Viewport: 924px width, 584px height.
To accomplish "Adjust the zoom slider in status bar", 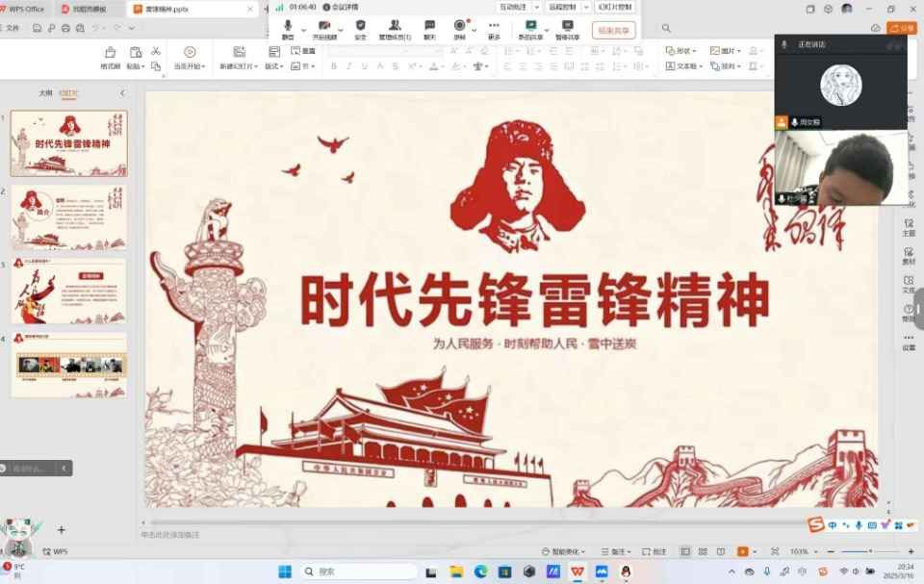I will coord(868,552).
